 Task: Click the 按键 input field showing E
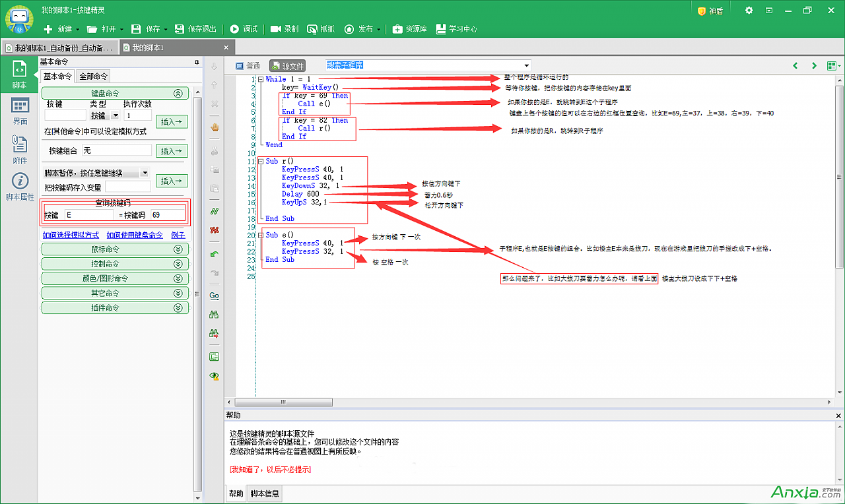click(88, 215)
